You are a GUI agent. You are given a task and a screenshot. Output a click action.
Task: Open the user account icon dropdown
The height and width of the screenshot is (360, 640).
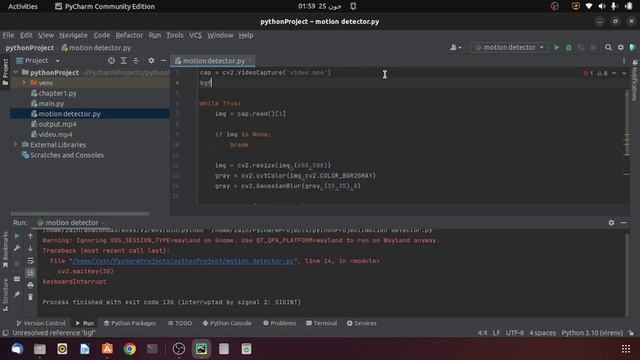(x=456, y=48)
